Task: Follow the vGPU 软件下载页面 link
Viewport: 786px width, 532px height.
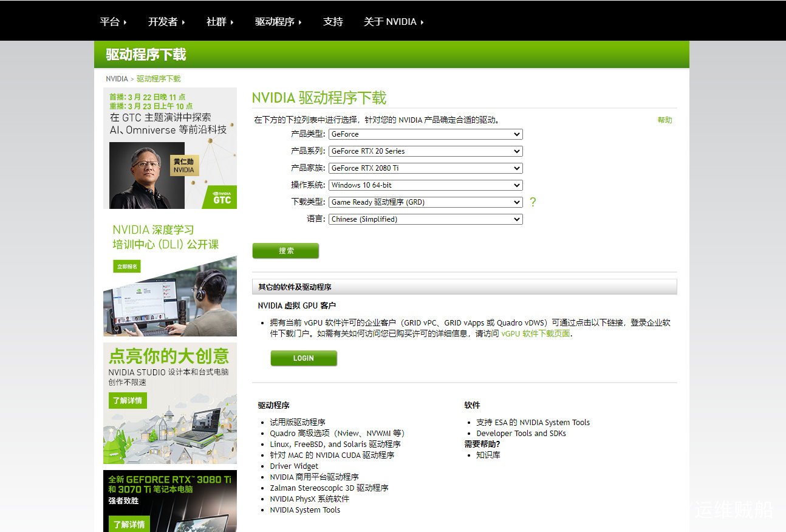Action: [x=535, y=333]
